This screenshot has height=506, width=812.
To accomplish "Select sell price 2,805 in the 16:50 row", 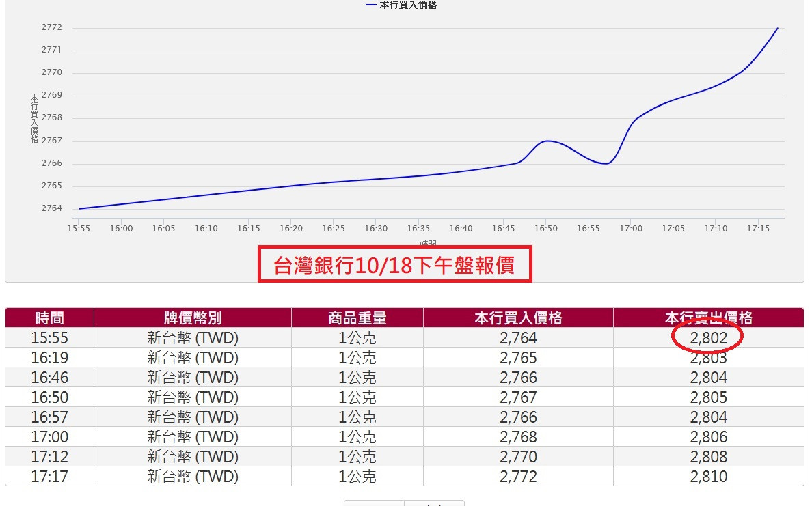I will pos(708,397).
